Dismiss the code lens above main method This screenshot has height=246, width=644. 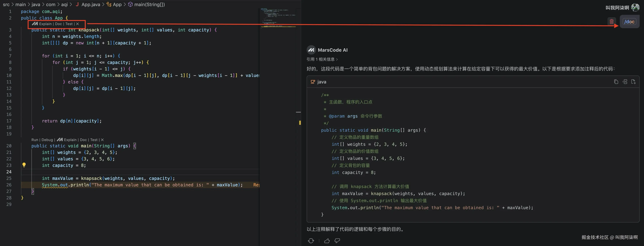click(x=102, y=140)
